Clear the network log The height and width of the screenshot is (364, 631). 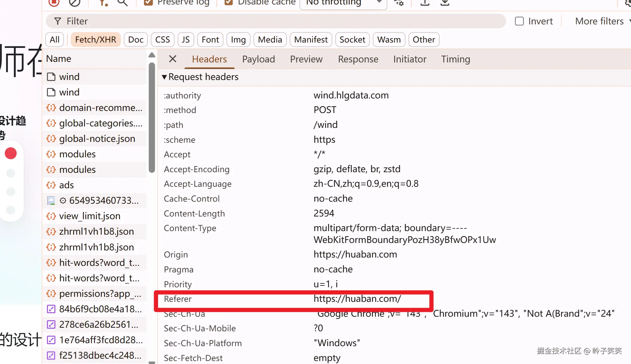pyautogui.click(x=74, y=2)
